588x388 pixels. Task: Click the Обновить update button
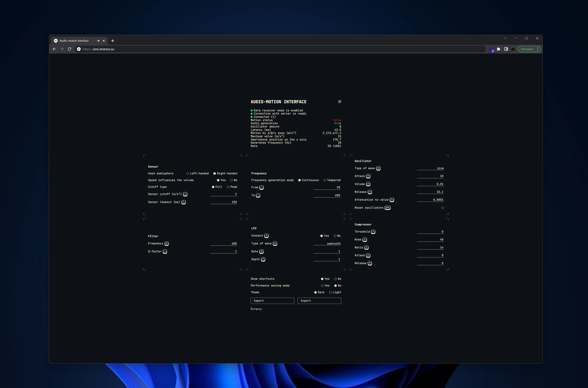tap(527, 49)
